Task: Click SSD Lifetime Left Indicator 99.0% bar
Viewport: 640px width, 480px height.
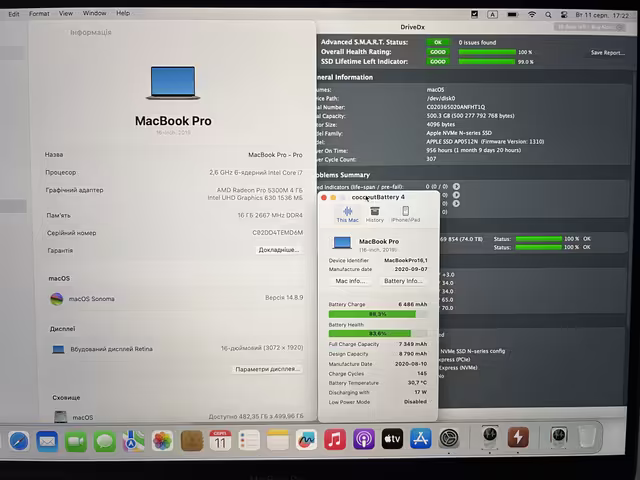Action: [x=487, y=62]
